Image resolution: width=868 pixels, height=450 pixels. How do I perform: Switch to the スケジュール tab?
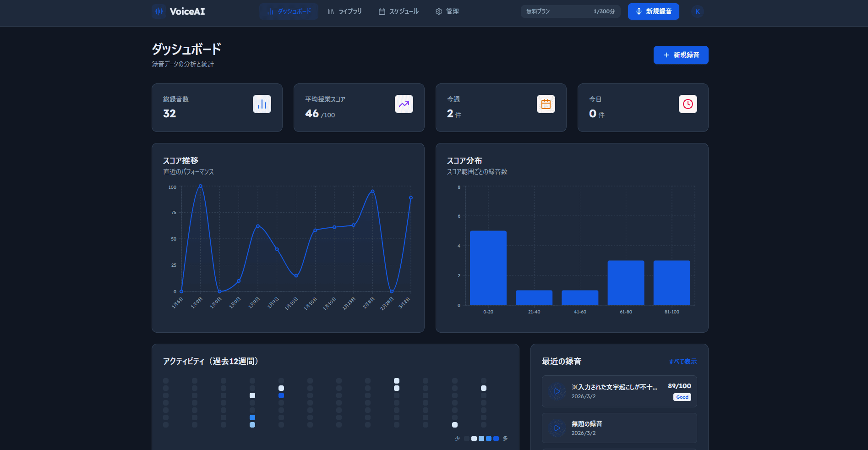point(398,11)
